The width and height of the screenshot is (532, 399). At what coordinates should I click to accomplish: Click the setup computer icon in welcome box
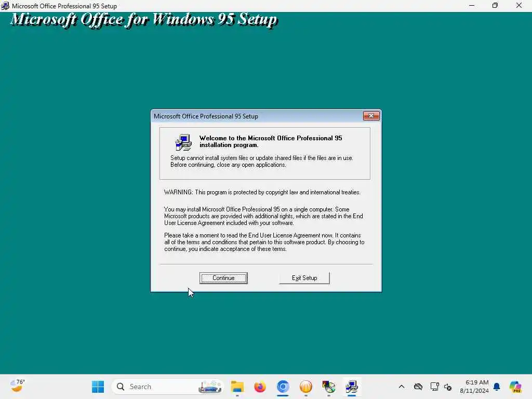(183, 142)
